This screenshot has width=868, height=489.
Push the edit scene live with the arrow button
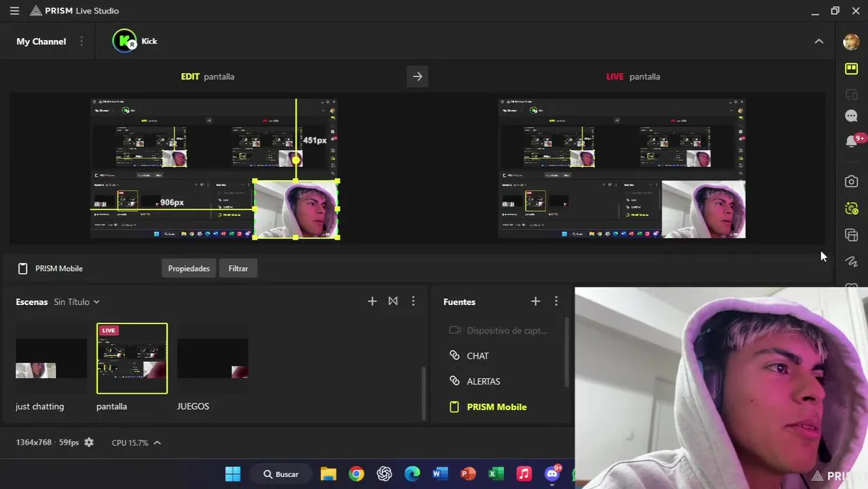click(418, 77)
